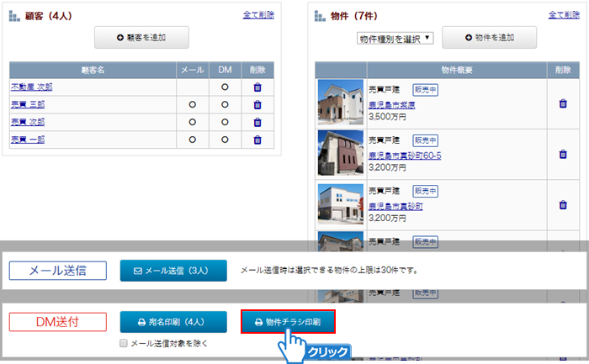The width and height of the screenshot is (589, 364).
Task: Click 全て削除 link in property panel
Action: click(x=564, y=15)
